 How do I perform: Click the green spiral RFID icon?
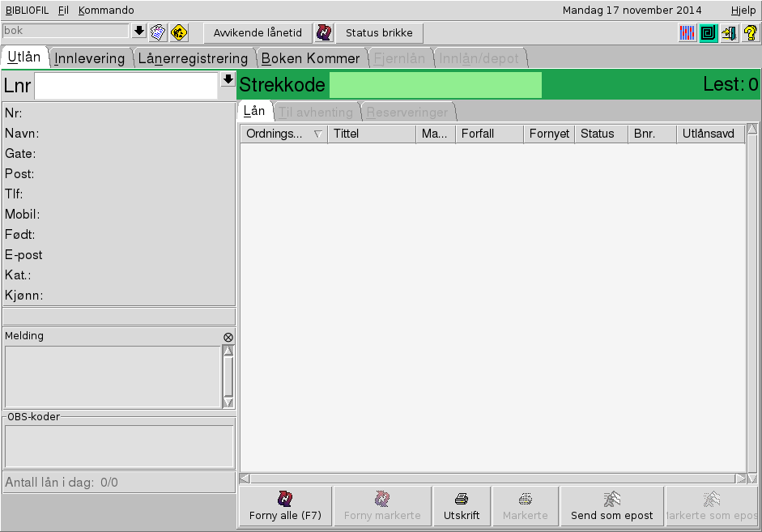[x=709, y=33]
